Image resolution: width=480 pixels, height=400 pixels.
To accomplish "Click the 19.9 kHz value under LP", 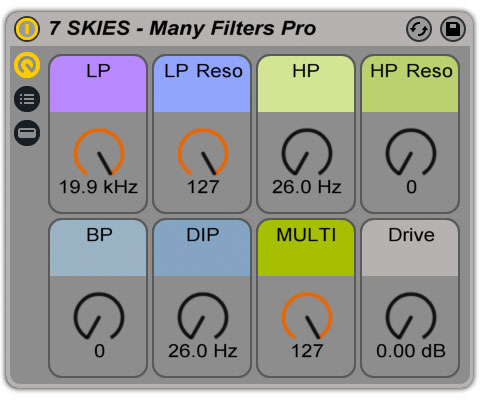I will click(98, 187).
